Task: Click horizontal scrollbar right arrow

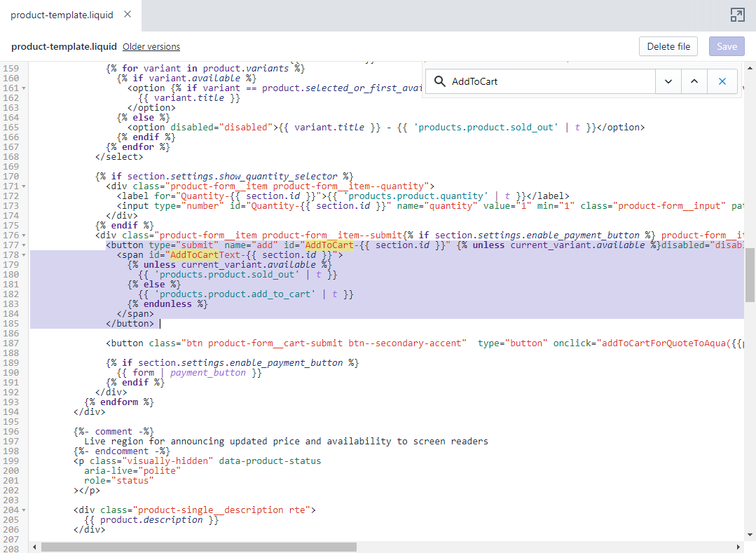Action: [738, 547]
